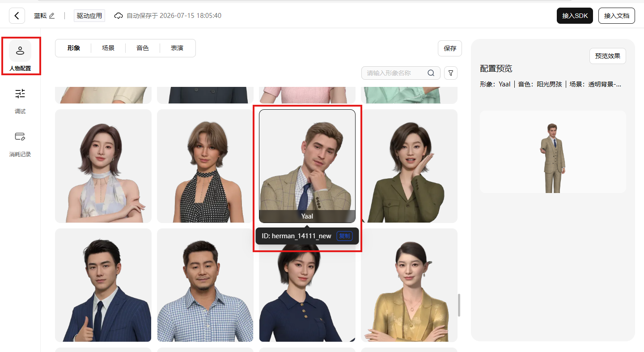Open 人物配置 in the sidebar
This screenshot has width=644, height=352.
[20, 56]
